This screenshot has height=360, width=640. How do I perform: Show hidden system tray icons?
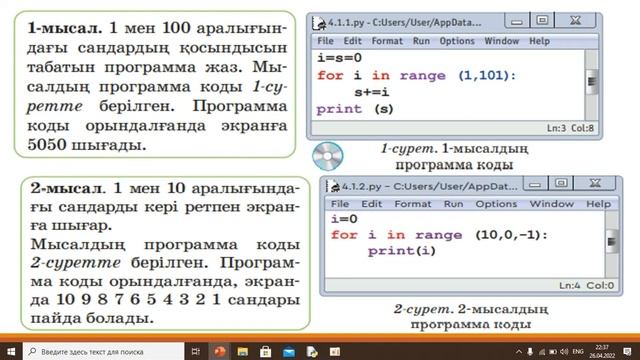[519, 351]
